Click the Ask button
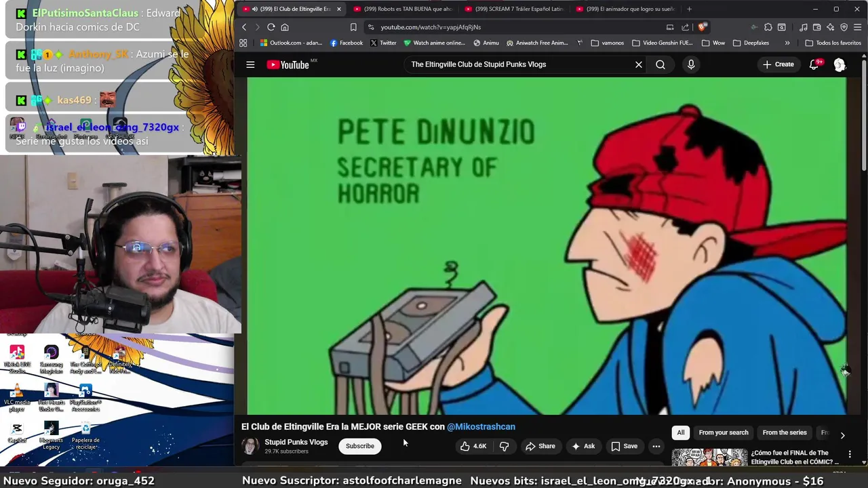Screen dimensions: 868x488 [583, 446]
